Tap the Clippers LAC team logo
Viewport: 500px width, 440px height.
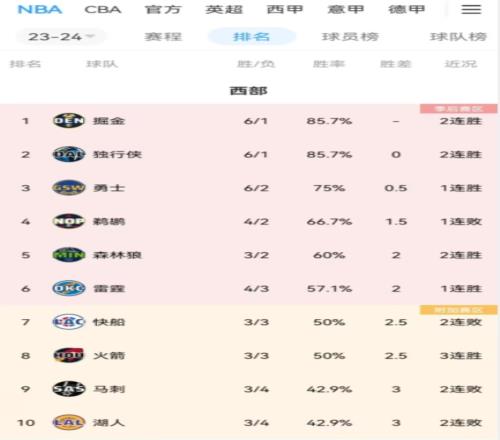(69, 322)
